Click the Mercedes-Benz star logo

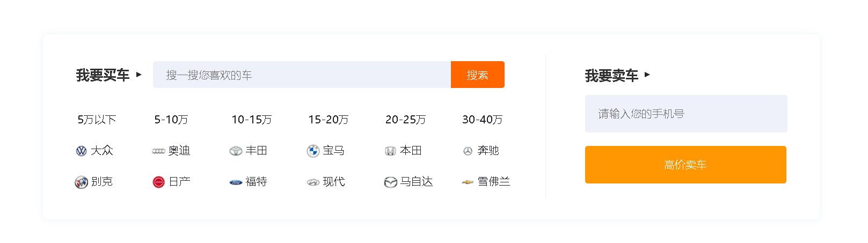(x=468, y=151)
